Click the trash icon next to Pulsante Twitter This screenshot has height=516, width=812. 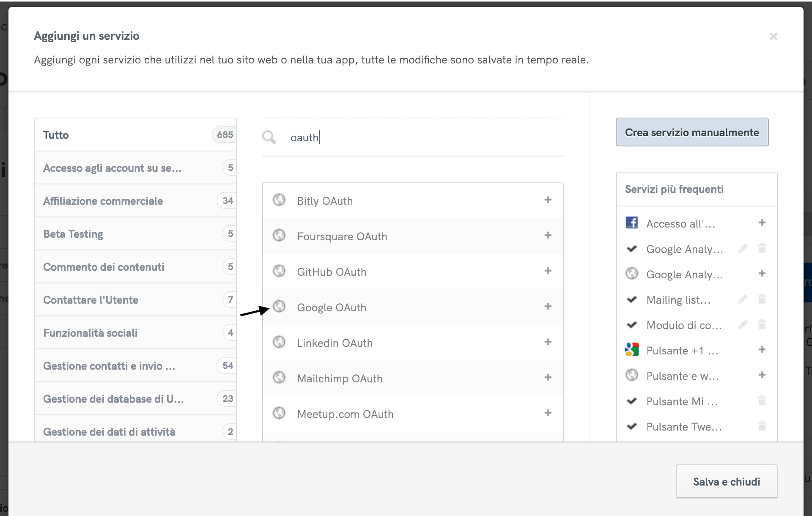point(762,426)
